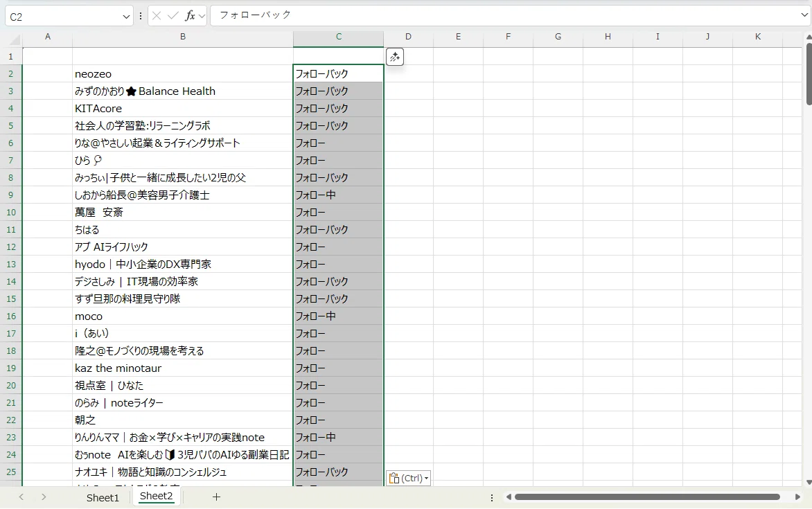Image resolution: width=812 pixels, height=509 pixels.
Task: Select column A header
Action: 48,37
